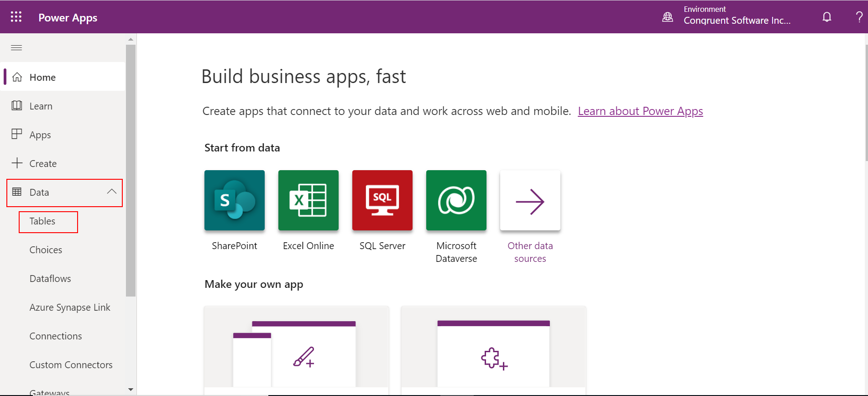Open notifications bell icon
868x396 pixels.
click(827, 17)
